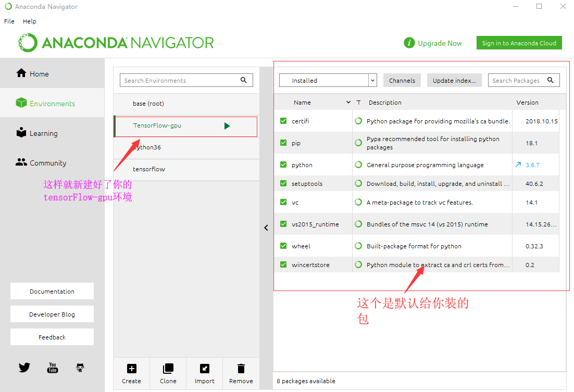The height and width of the screenshot is (392, 574).
Task: Open the Community people icon
Action: (21, 162)
